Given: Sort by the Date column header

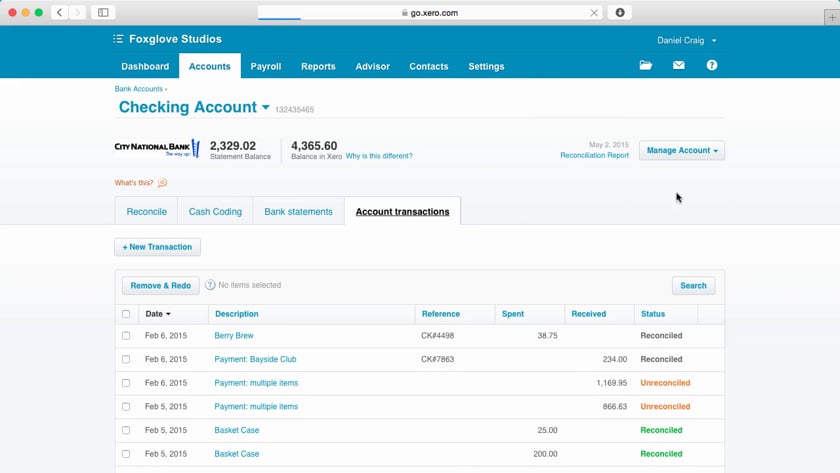Looking at the screenshot, I should 158,314.
